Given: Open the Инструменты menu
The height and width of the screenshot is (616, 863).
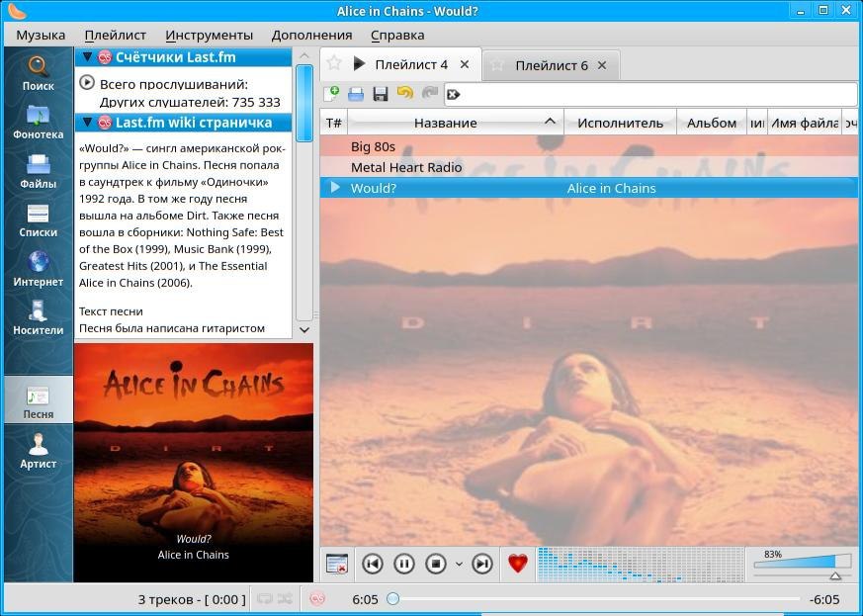Looking at the screenshot, I should coord(210,36).
